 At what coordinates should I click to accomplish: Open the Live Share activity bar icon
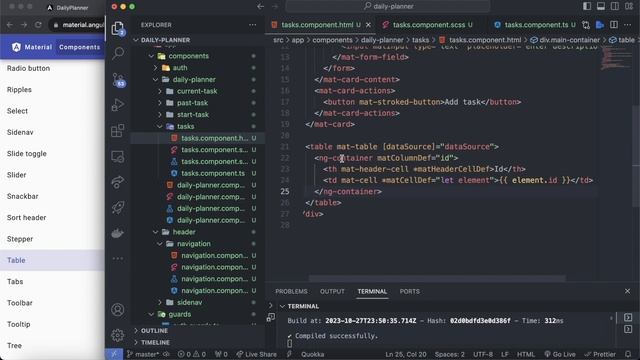[x=118, y=182]
